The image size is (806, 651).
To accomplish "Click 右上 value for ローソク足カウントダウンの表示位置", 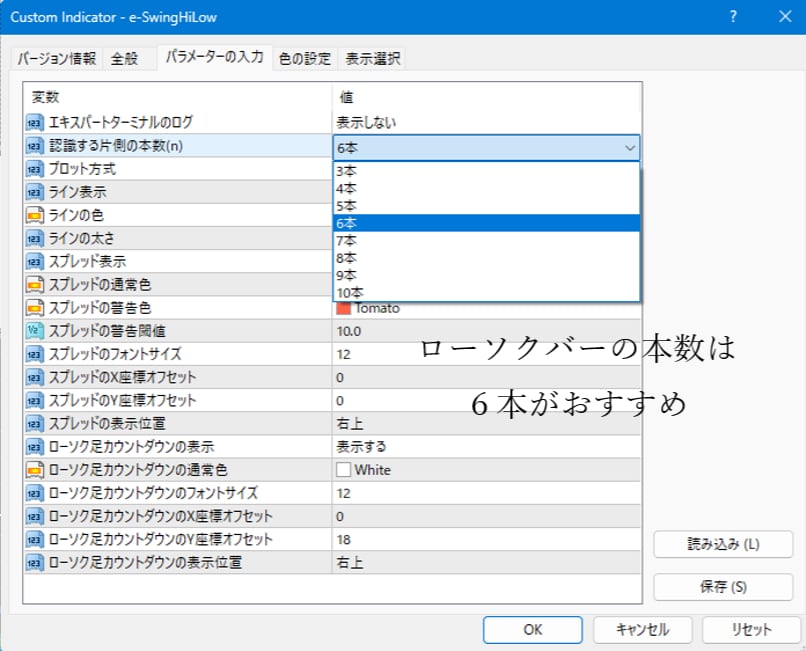I will (x=350, y=563).
